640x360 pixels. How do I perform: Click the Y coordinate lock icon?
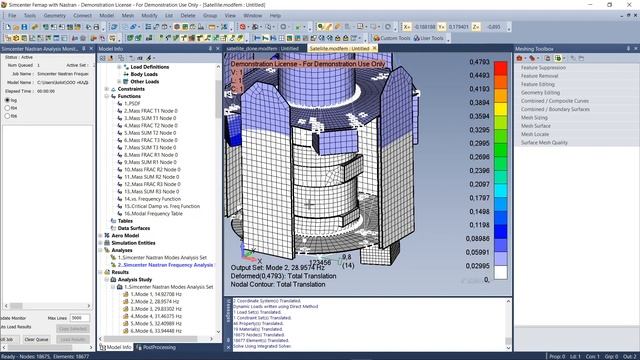(x=441, y=27)
